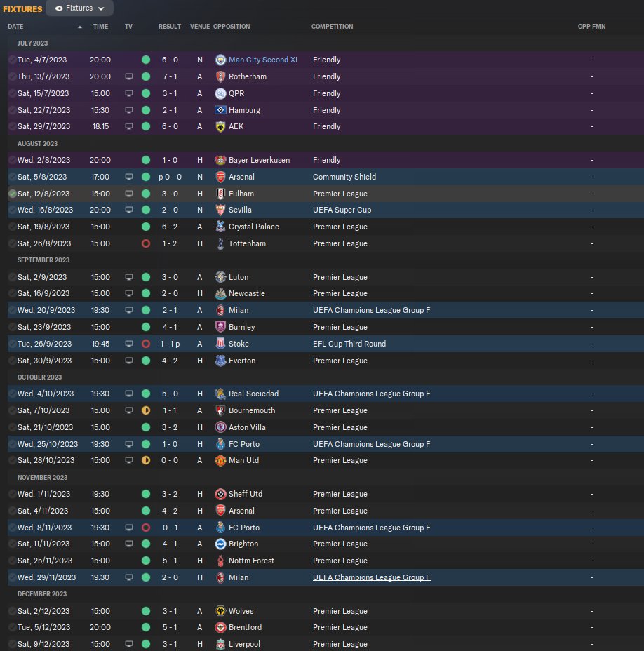The height and width of the screenshot is (651, 644).
Task: Click the Newcastle club badge
Action: 220,293
